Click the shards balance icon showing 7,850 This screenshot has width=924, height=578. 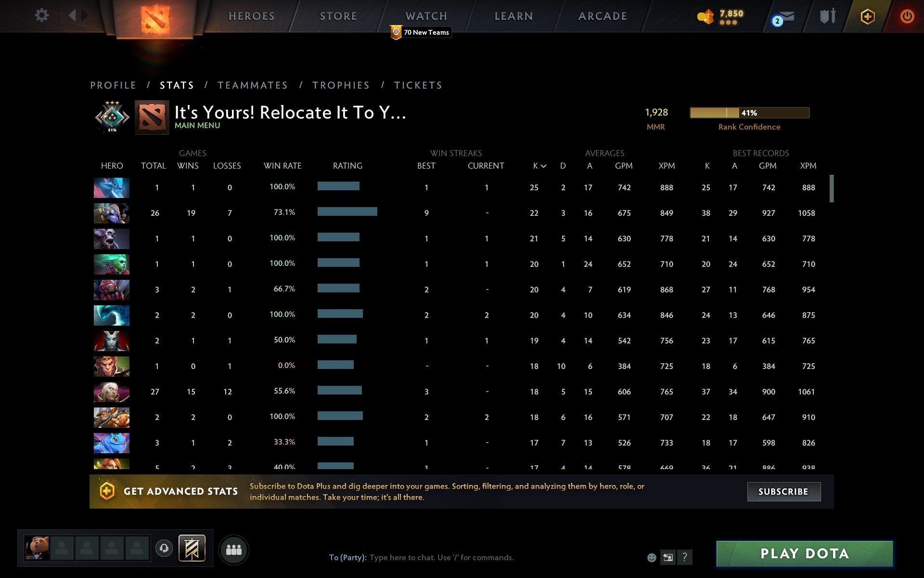[x=706, y=16]
